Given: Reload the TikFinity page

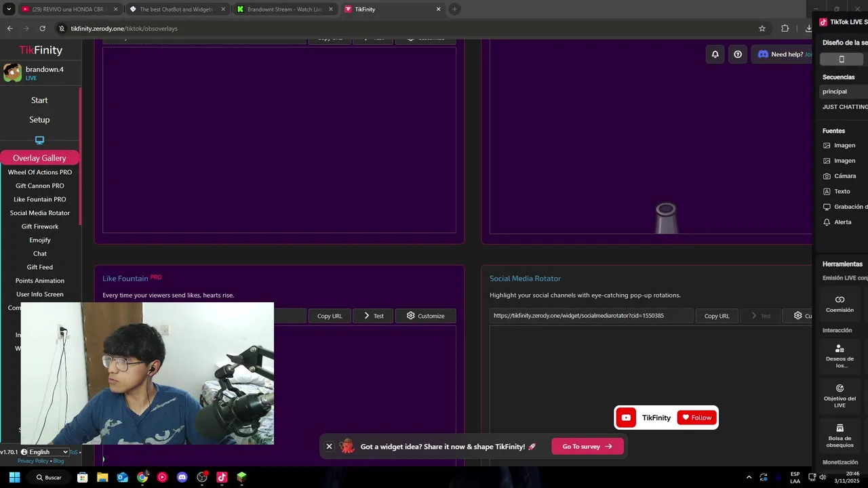Looking at the screenshot, I should pos(42,28).
